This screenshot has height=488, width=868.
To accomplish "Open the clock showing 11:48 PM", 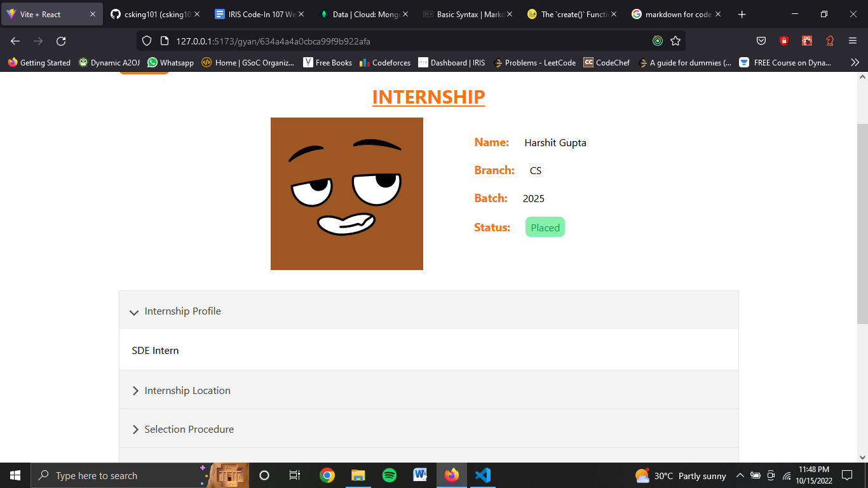I will click(814, 475).
